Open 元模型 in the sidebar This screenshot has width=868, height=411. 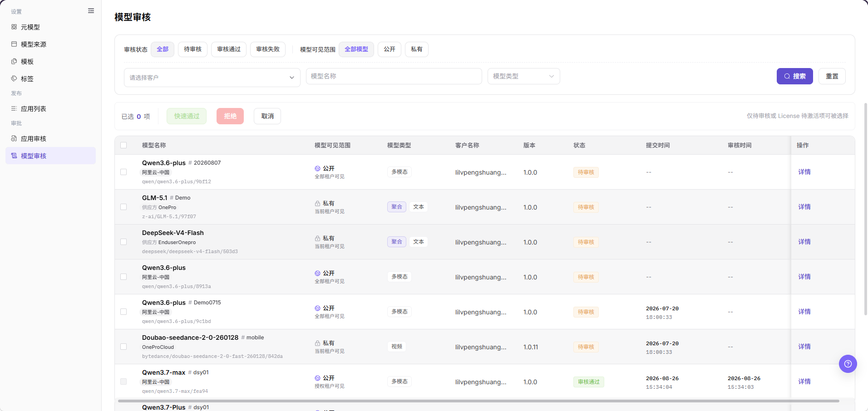50,27
